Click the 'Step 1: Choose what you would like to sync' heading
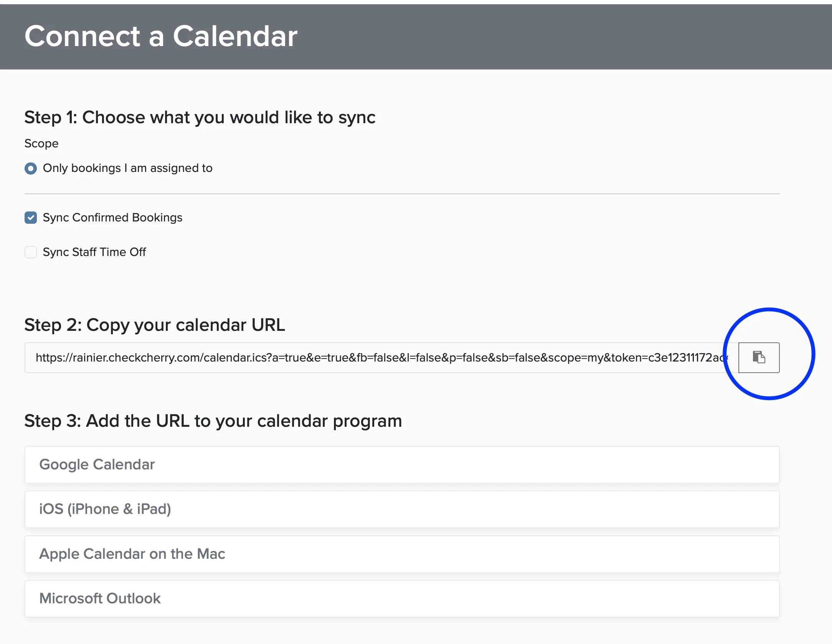Image resolution: width=832 pixels, height=644 pixels. pyautogui.click(x=200, y=117)
